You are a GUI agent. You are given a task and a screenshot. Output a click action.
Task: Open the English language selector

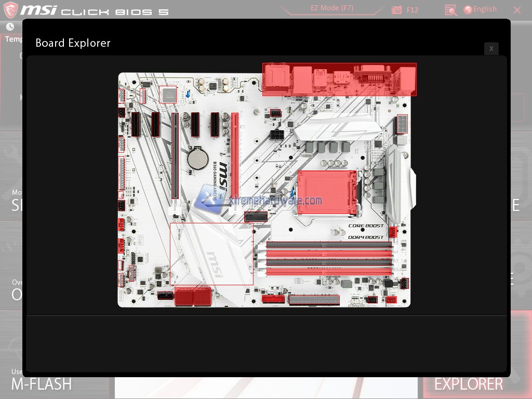[x=480, y=9]
